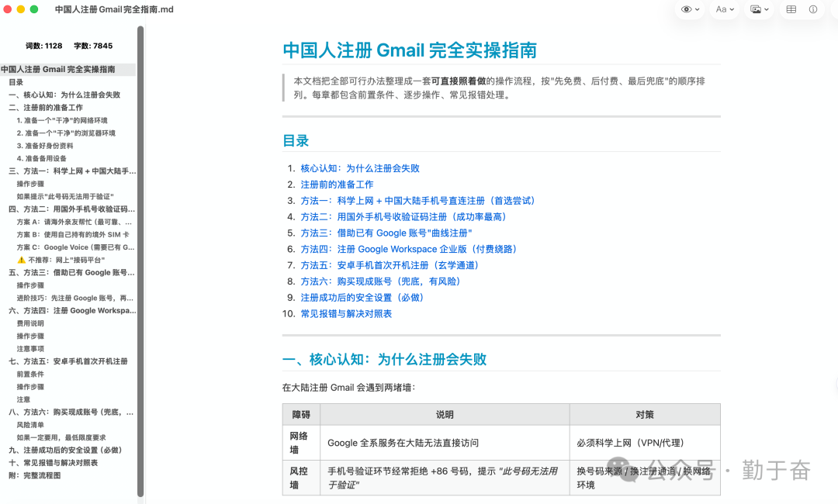Click the word count label 词数: 1128
This screenshot has width=838, height=504.
[x=43, y=46]
